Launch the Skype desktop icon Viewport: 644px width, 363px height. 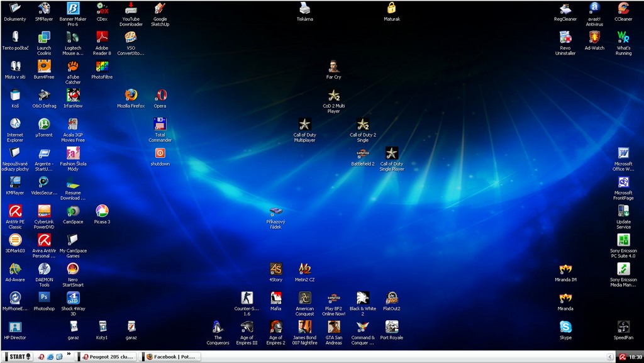pos(565,327)
